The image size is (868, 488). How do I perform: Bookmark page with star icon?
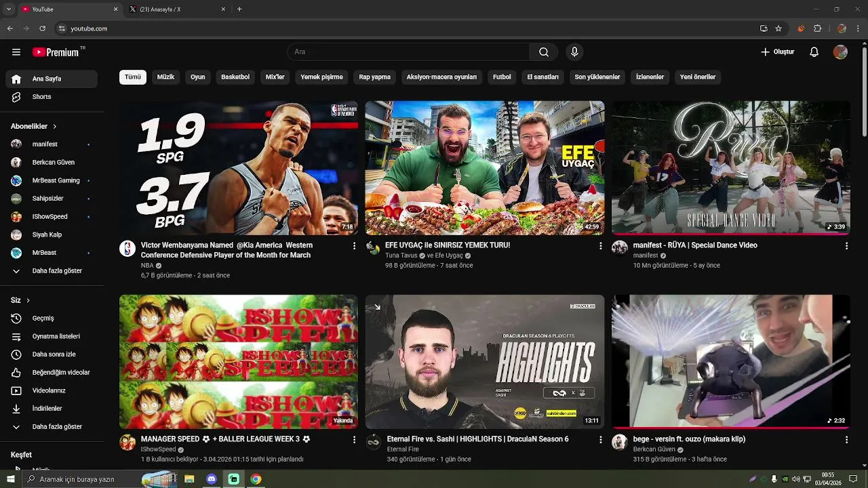[x=778, y=28]
